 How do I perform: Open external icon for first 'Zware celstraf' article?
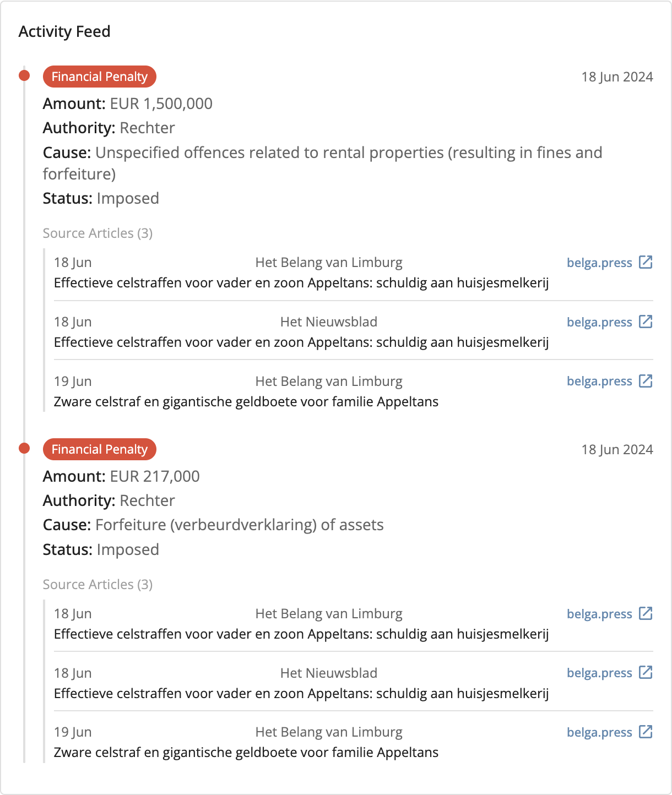(646, 381)
